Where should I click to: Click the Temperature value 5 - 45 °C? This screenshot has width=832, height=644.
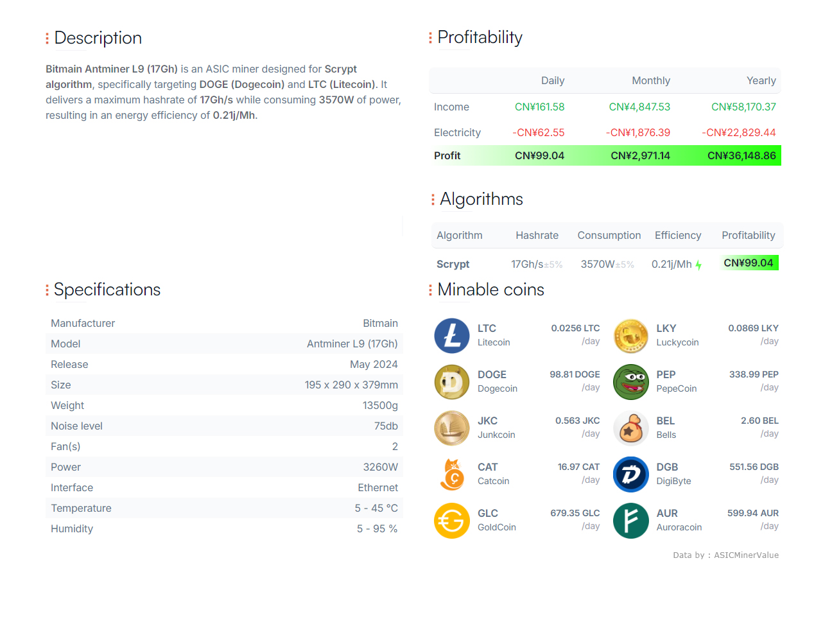[376, 508]
